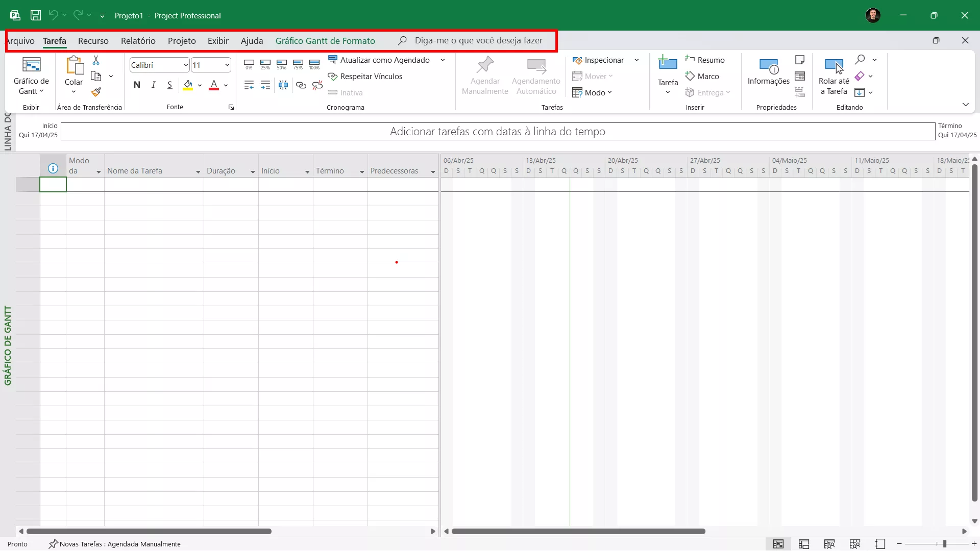The width and height of the screenshot is (980, 551).
Task: Click the Insert Milestone (Marco) icon
Action: pyautogui.click(x=702, y=76)
